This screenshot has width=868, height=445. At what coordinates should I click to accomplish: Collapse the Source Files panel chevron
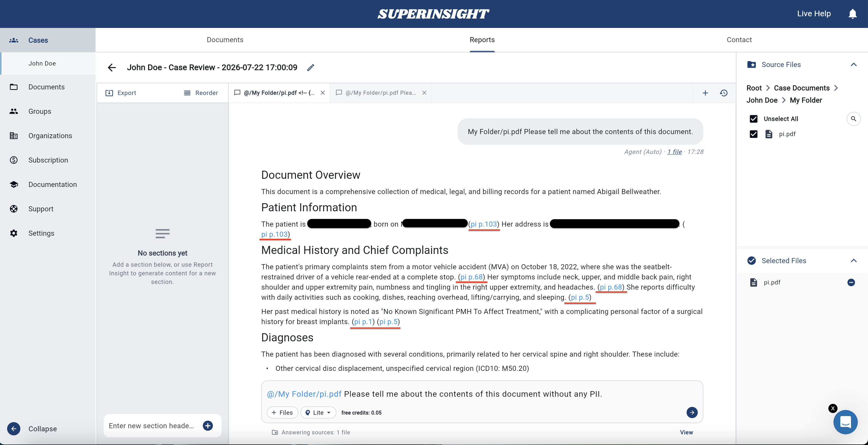tap(853, 65)
